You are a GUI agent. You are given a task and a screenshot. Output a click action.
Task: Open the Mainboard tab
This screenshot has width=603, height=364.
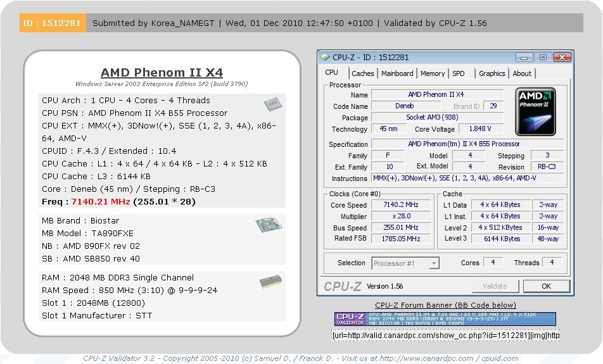coord(397,73)
